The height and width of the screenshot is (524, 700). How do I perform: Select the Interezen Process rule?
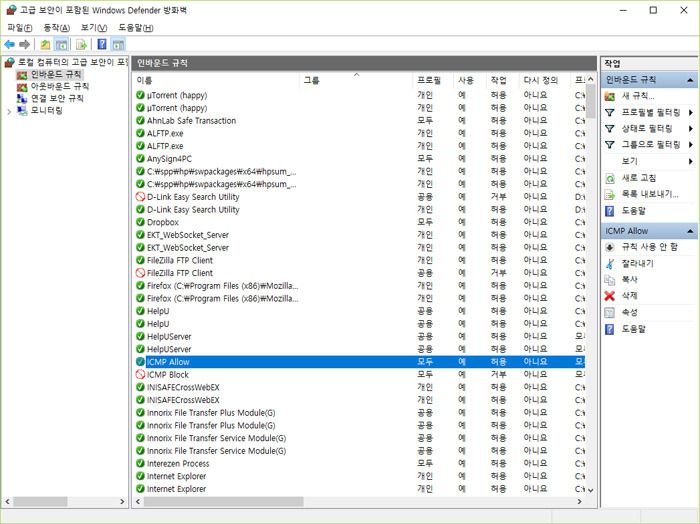[x=178, y=464]
